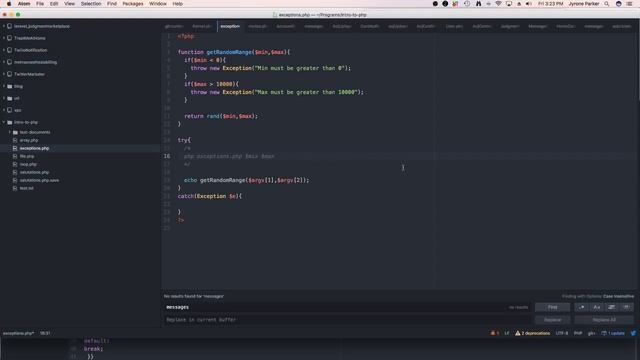640x360 pixels.
Task: Toggle the only-in-selection find option
Action: click(x=611, y=307)
